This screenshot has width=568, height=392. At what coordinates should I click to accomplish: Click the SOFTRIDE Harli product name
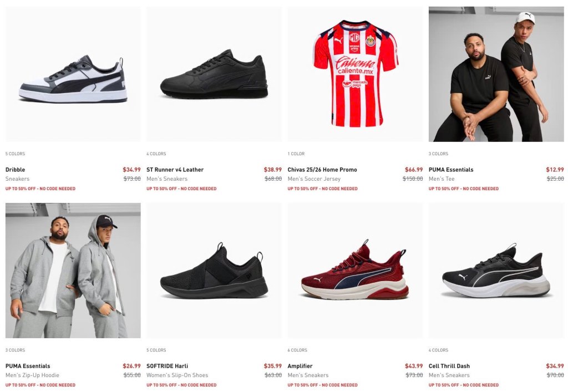tap(168, 366)
